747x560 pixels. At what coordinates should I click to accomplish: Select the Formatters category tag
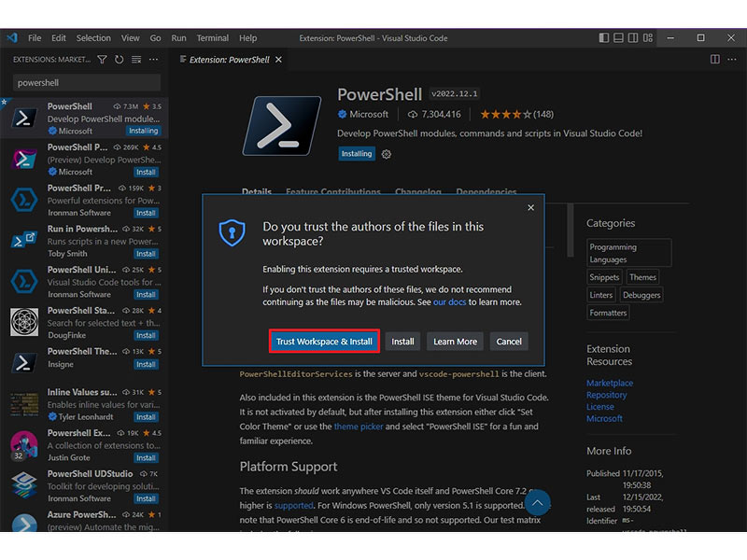(608, 313)
